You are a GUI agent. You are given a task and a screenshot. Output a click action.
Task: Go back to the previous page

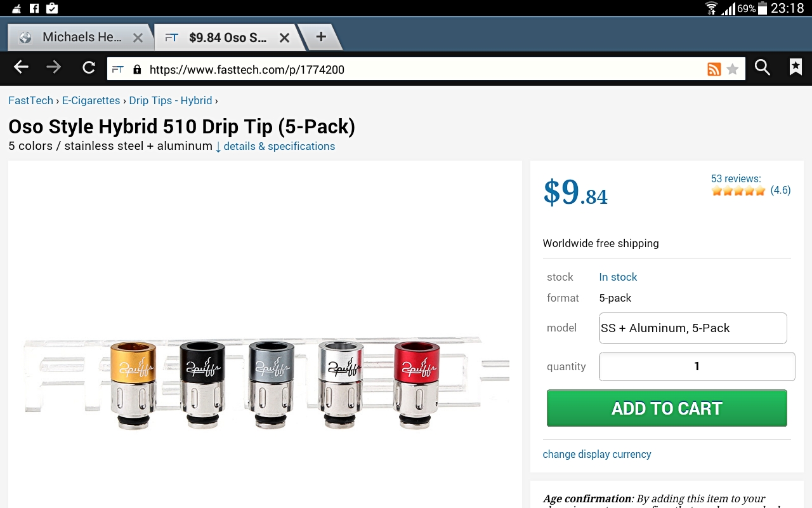click(22, 68)
